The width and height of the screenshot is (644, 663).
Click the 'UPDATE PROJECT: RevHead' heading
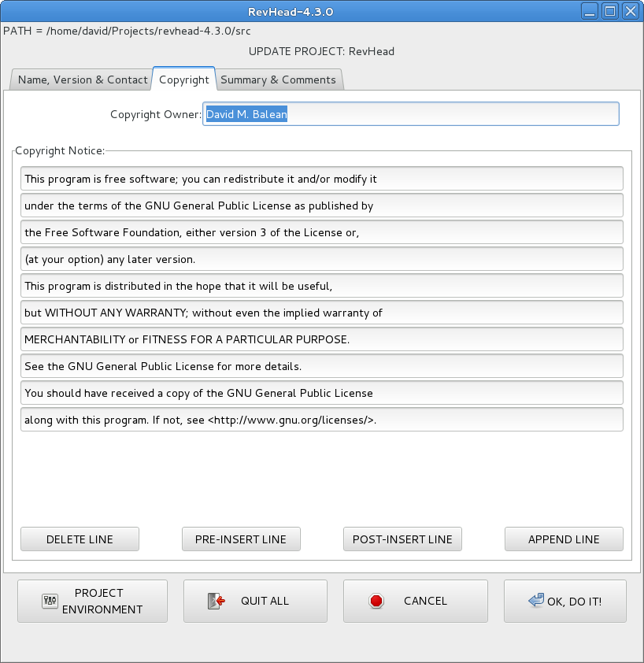click(x=321, y=51)
